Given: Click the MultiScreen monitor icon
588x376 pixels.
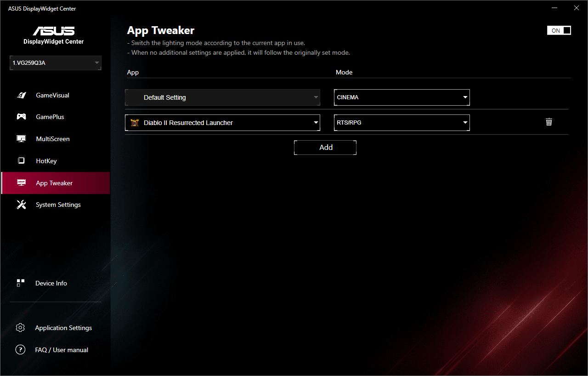Looking at the screenshot, I should coord(21,139).
